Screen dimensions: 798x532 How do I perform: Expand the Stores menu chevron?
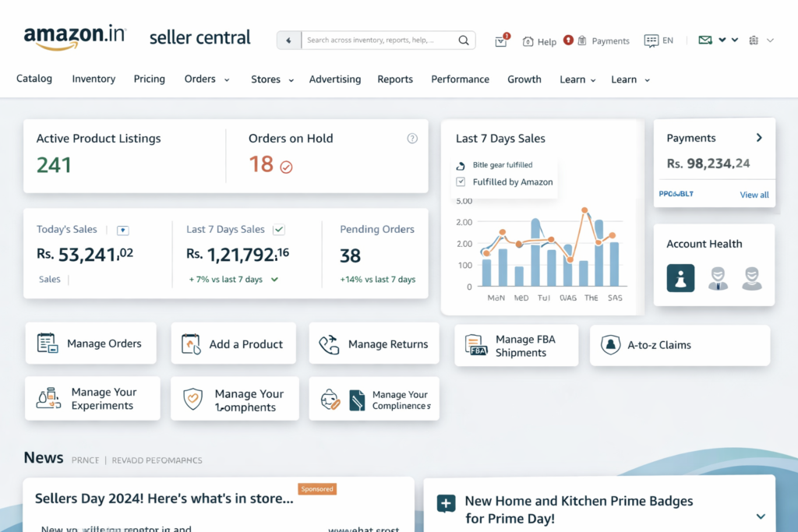pyautogui.click(x=291, y=80)
